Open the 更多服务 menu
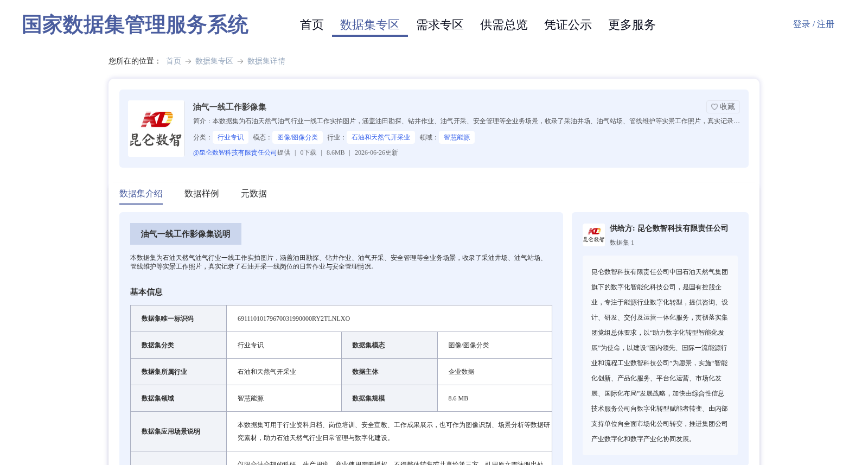Screen dimensions: 868x465 tap(631, 25)
